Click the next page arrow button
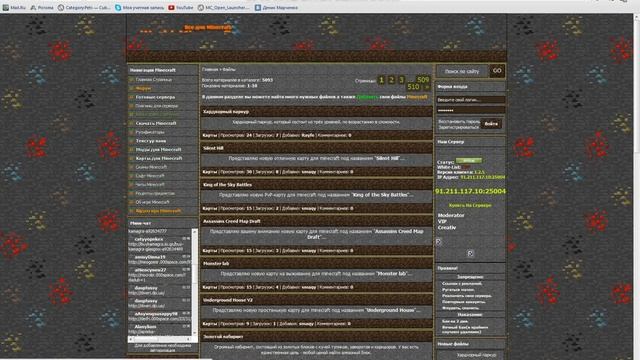This screenshot has height=360, width=640. pos(427,87)
